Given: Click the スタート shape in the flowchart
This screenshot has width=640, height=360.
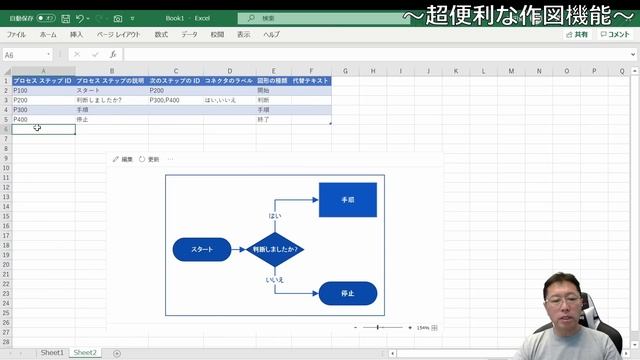Looking at the screenshot, I should [x=202, y=249].
